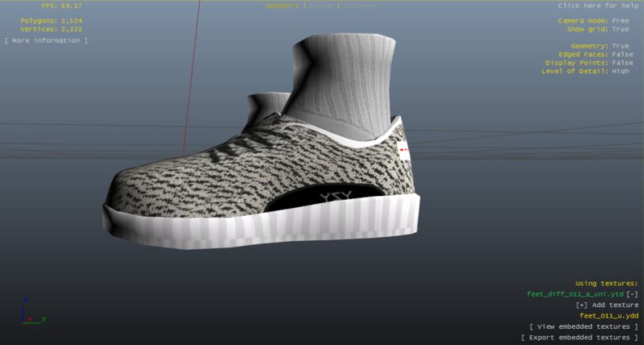This screenshot has height=345, width=644.
Task: Click the XYZ axis gizmo
Action: point(33,311)
